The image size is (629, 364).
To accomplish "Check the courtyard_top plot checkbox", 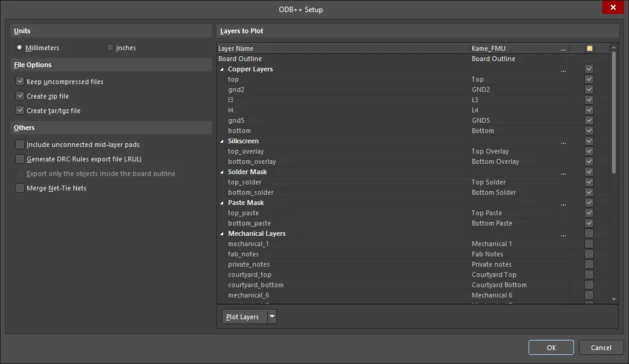I will click(589, 275).
